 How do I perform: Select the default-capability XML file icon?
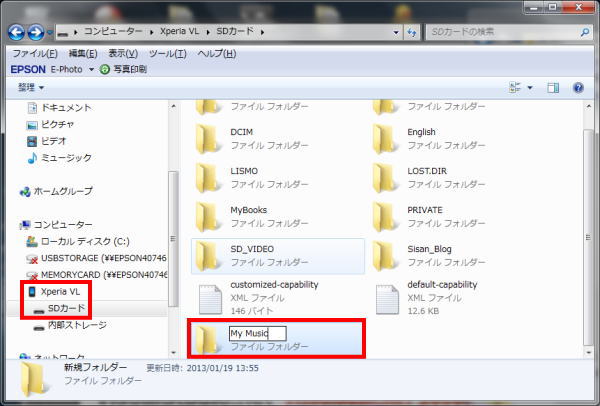tap(387, 299)
